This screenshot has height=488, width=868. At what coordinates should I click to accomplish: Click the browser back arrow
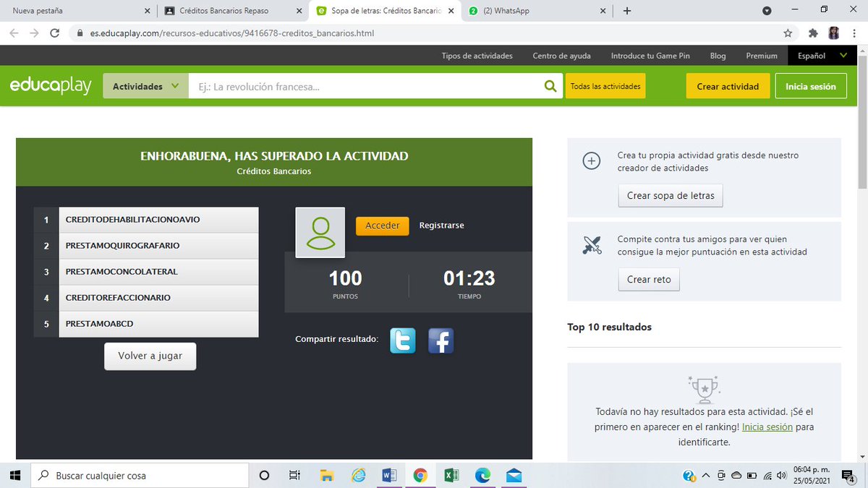[x=14, y=33]
